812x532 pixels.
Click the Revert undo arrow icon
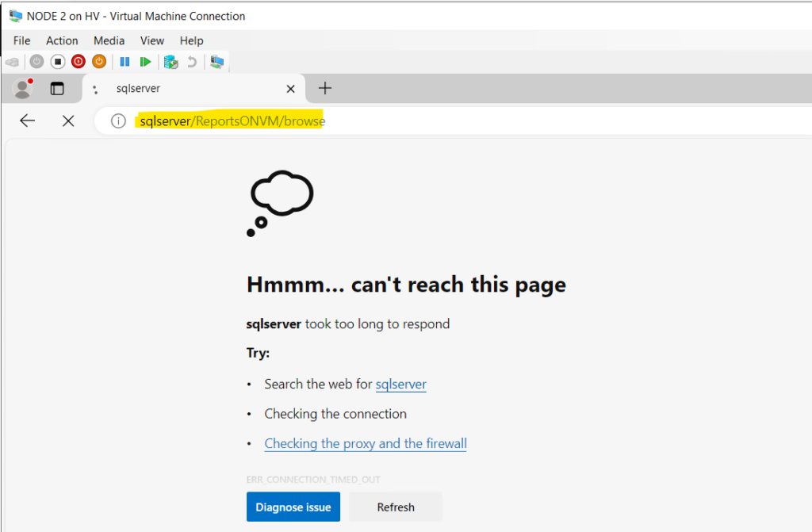click(x=192, y=62)
